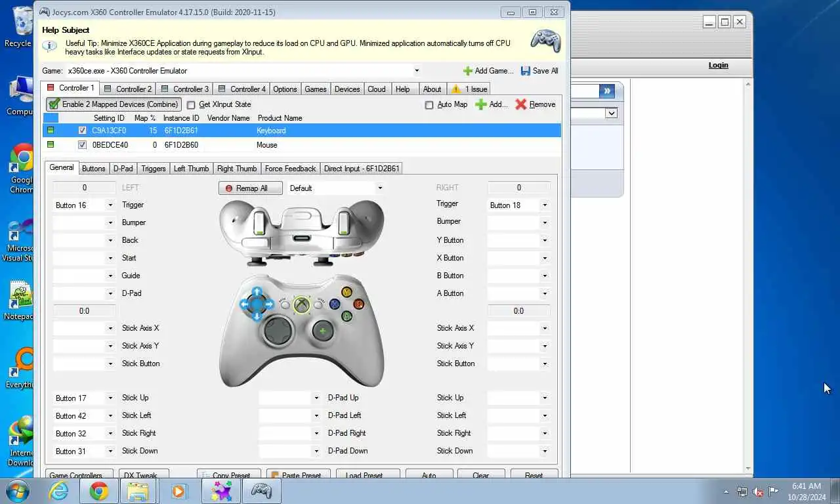
Task: Check the Auto Map checkbox
Action: tap(429, 105)
